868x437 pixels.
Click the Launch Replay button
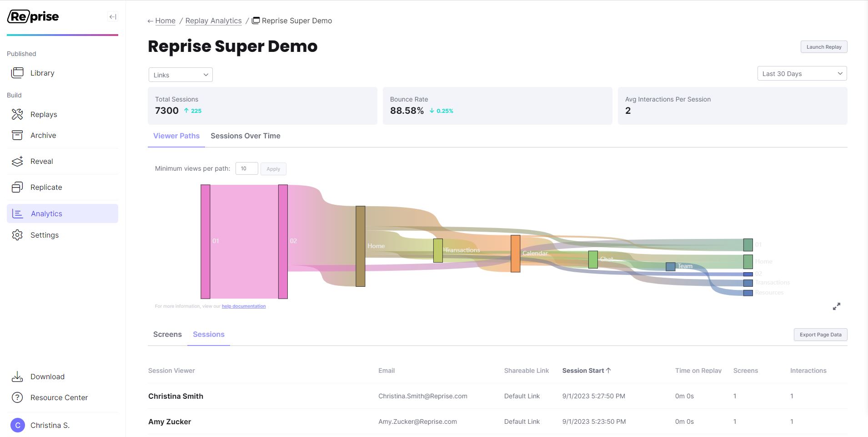tap(824, 47)
